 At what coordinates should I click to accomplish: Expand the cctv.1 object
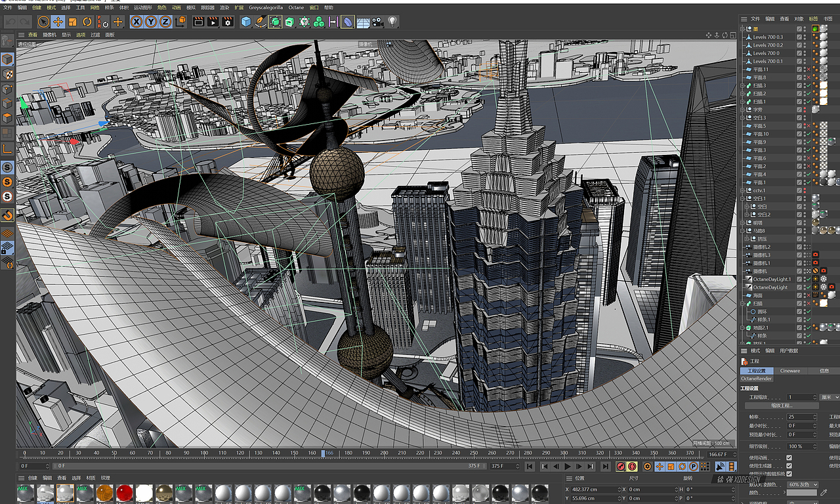pyautogui.click(x=742, y=190)
